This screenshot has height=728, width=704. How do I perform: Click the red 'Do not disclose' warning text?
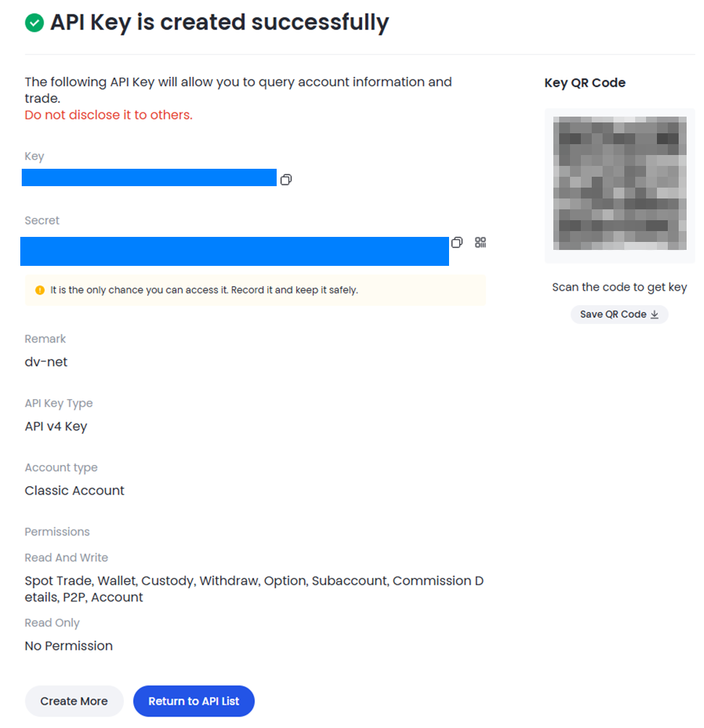point(109,114)
